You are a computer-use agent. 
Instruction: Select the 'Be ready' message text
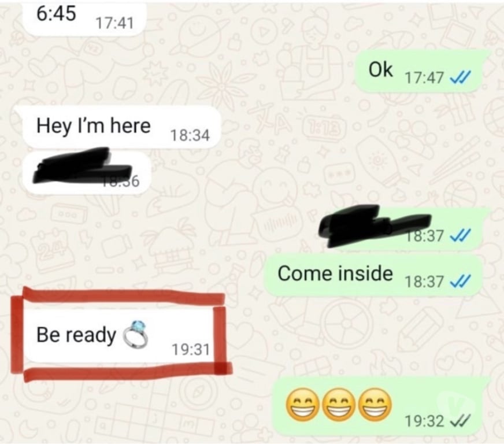[x=76, y=335]
